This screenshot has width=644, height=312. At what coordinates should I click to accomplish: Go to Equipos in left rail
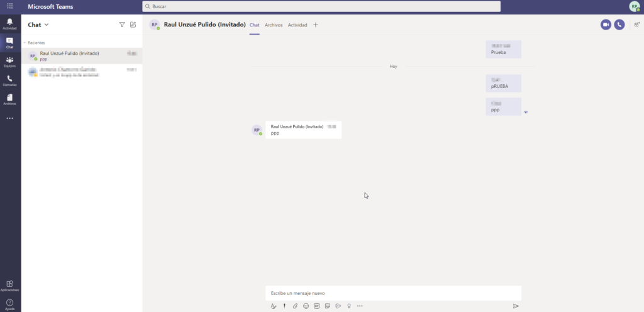9,62
